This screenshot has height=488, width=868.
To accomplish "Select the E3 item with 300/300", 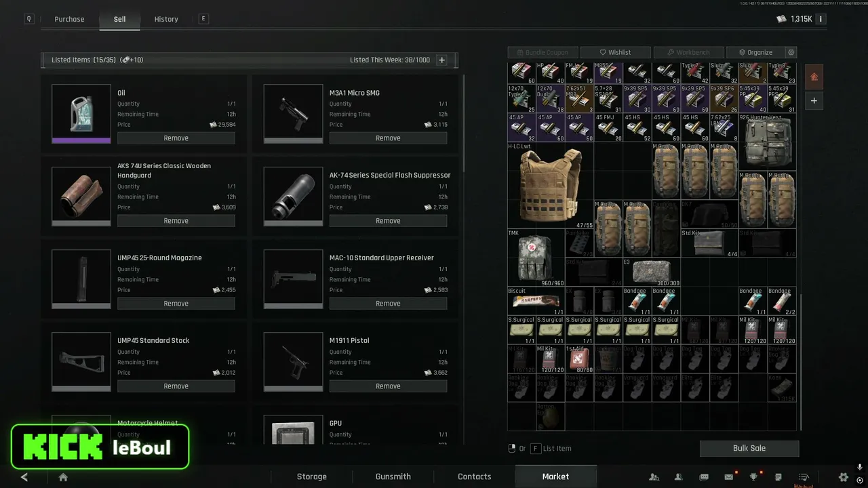I will click(x=652, y=272).
